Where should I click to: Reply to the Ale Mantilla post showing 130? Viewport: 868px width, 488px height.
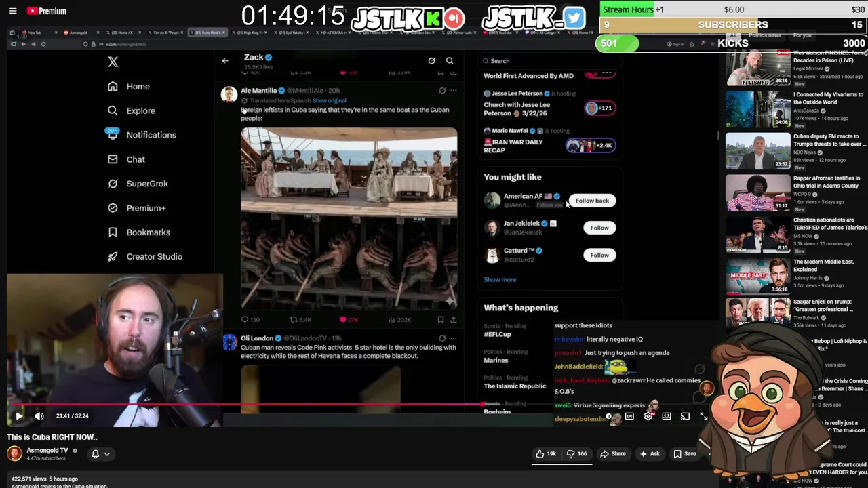(250, 320)
